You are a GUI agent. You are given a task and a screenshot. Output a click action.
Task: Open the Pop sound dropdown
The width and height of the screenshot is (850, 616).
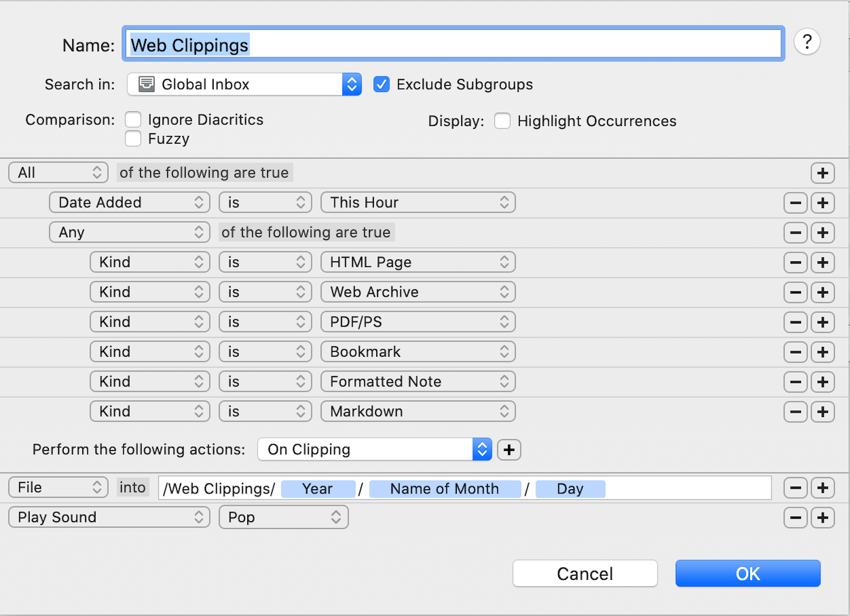pyautogui.click(x=283, y=517)
